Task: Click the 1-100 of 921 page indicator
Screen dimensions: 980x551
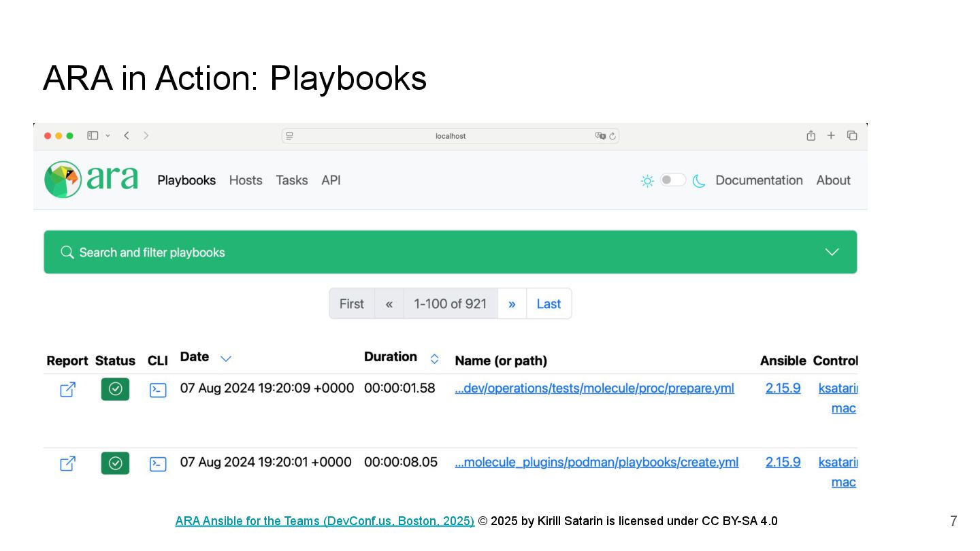Action: pos(451,303)
